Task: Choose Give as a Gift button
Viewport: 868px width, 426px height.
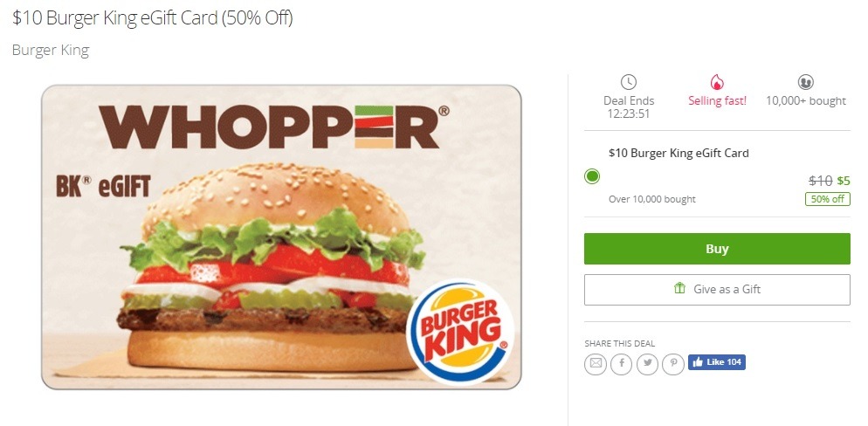Action: (x=717, y=289)
